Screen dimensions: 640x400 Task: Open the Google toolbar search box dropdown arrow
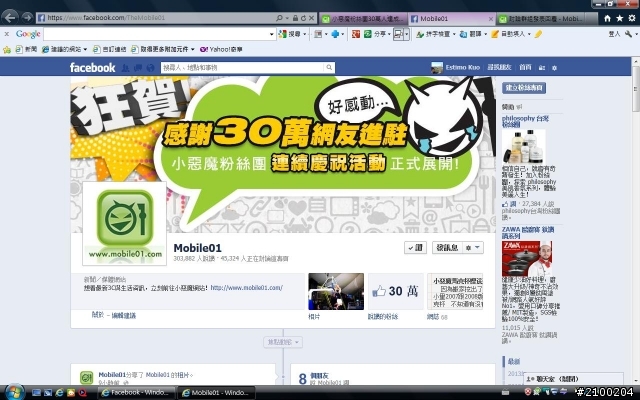click(272, 34)
